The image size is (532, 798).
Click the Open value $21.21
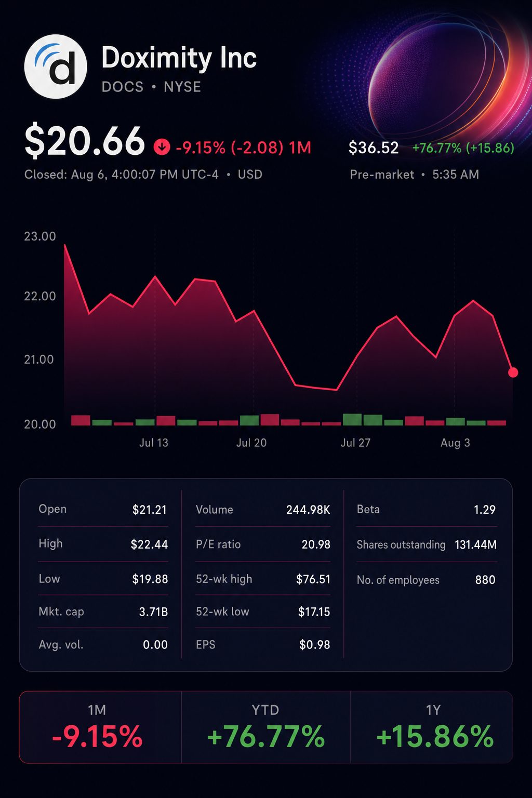[150, 510]
